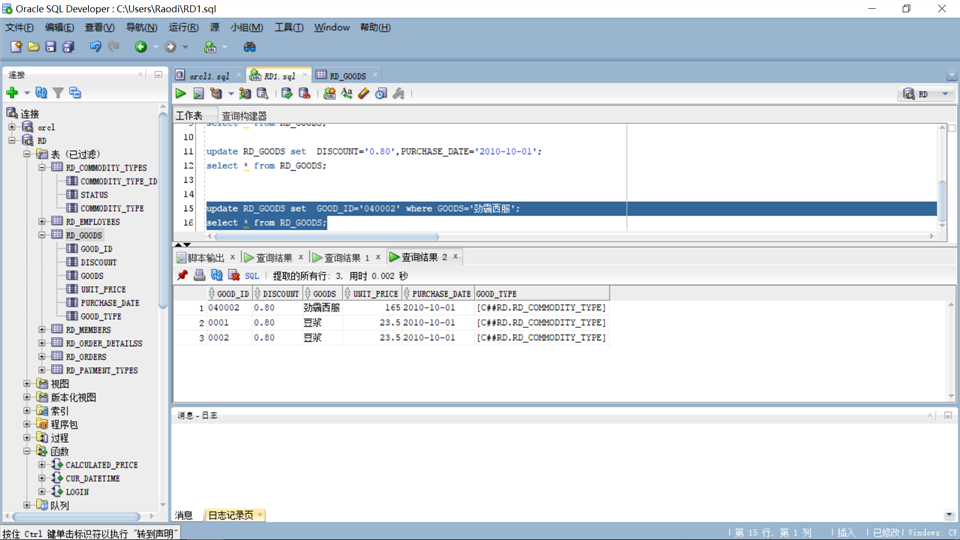
Task: Click the Autotrace icon
Action: (245, 94)
